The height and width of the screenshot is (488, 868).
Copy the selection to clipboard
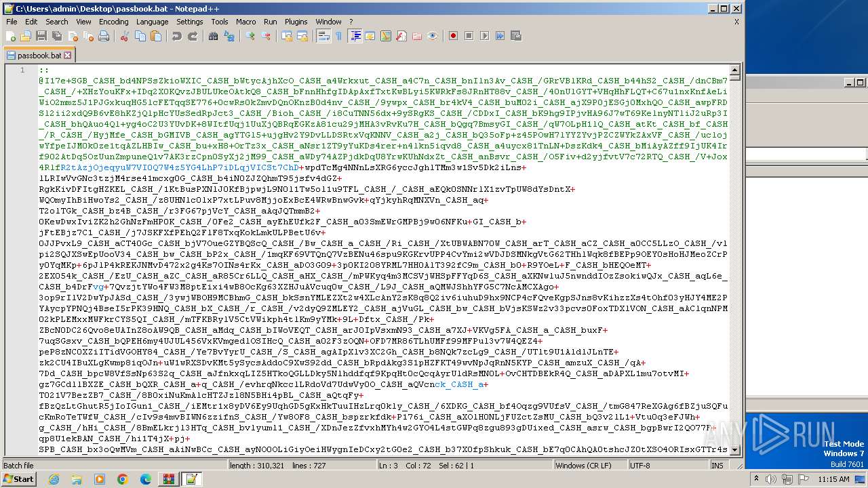(140, 36)
